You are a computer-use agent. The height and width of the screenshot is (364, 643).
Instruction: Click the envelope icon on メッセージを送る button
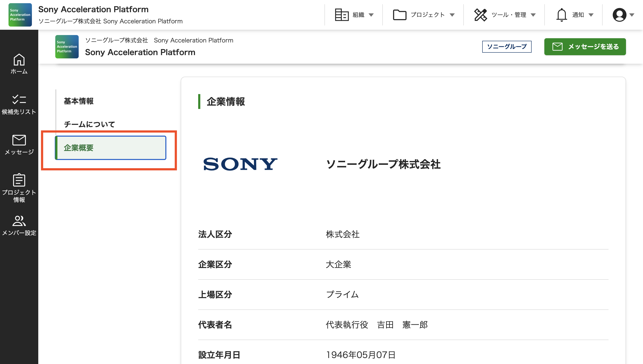pos(557,47)
